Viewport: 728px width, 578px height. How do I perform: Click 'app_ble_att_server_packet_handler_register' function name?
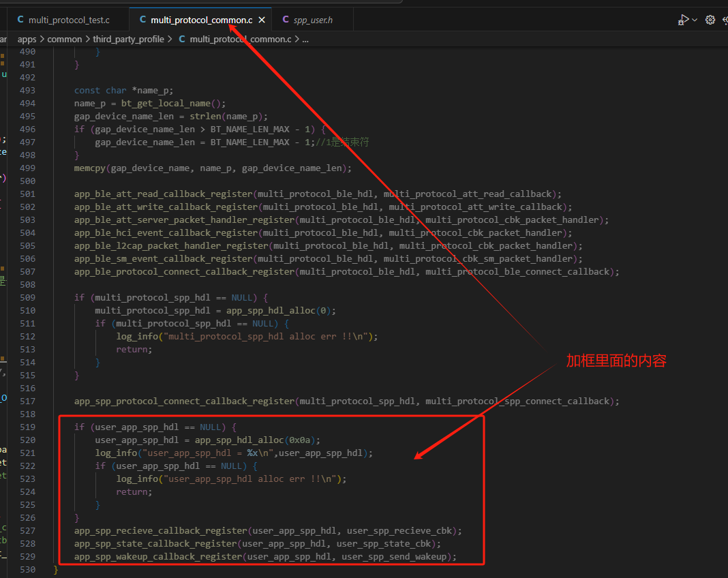tap(184, 220)
